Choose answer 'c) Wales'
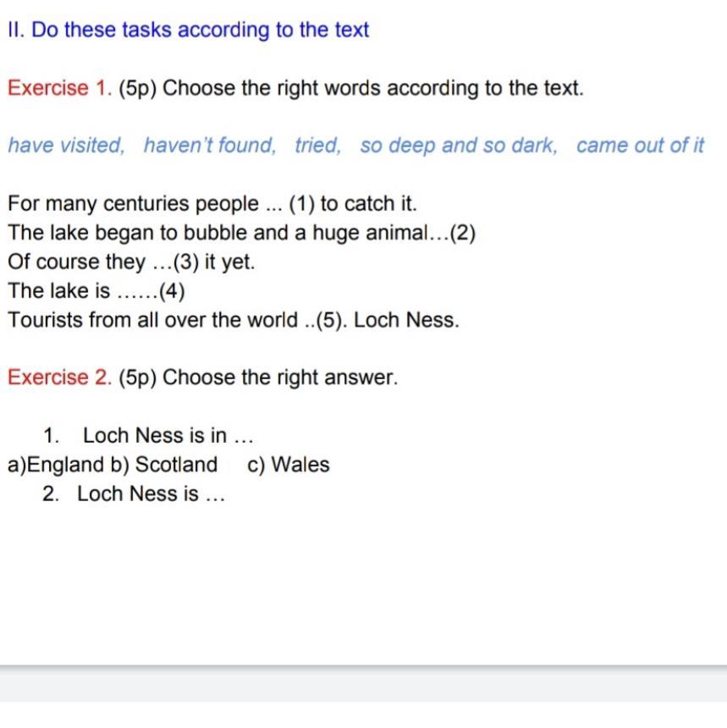Image resolution: width=727 pixels, height=728 pixels. coord(289,465)
